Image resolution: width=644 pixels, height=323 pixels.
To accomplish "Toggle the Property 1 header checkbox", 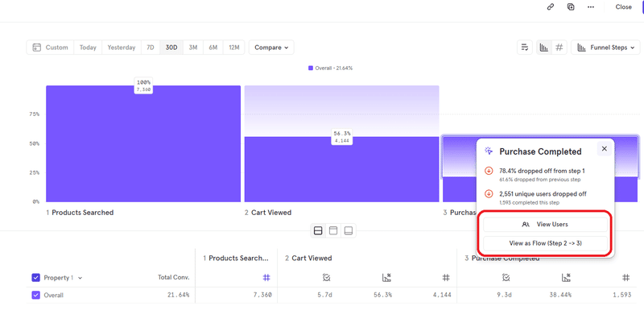I will coord(35,278).
